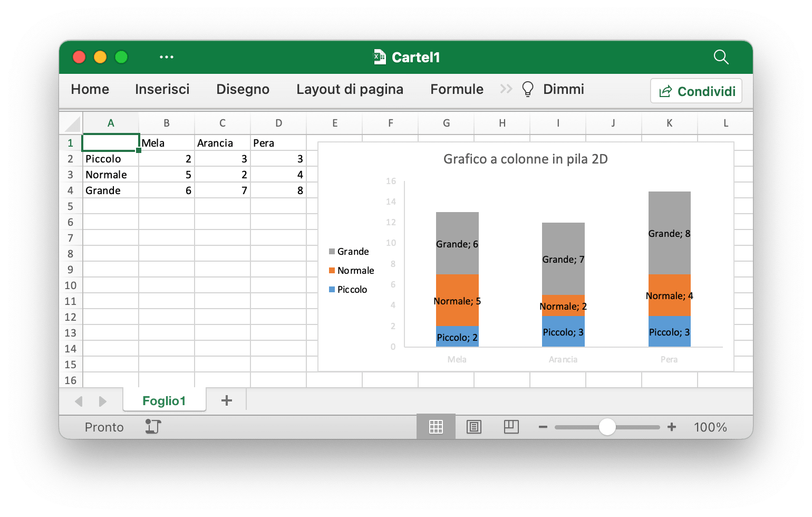
Task: Click the Arancia axis label in chart
Action: [x=563, y=360]
